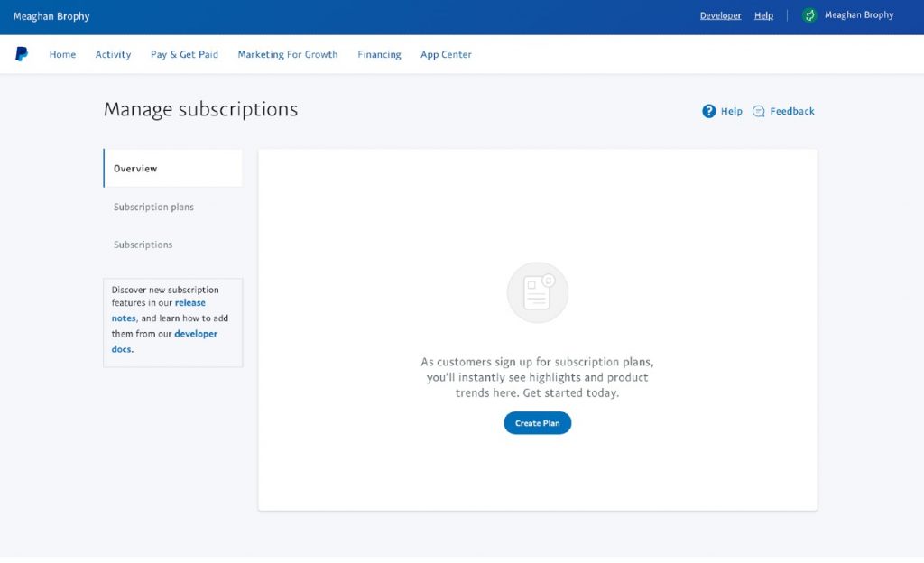Open the Activity section
The image size is (924, 563).
113,54
